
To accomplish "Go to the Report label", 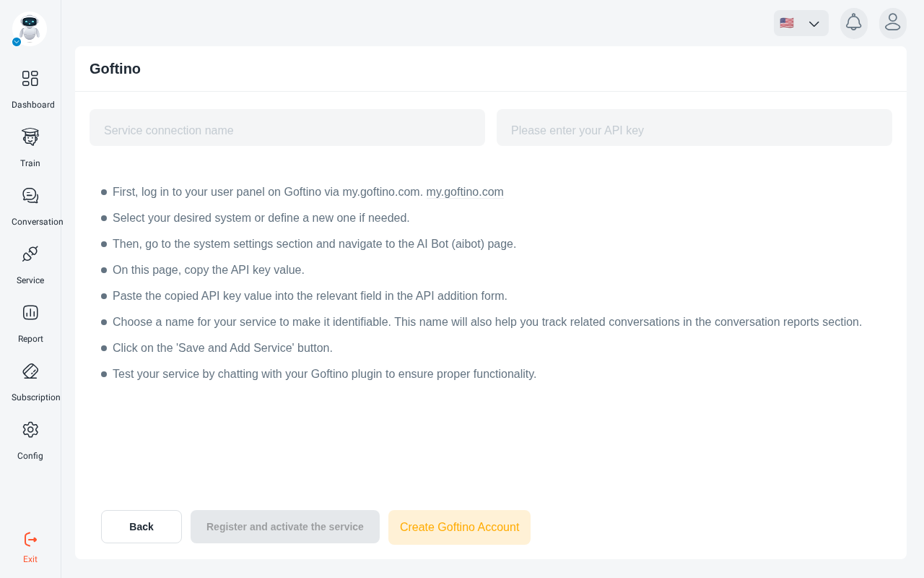I will pyautogui.click(x=30, y=339).
